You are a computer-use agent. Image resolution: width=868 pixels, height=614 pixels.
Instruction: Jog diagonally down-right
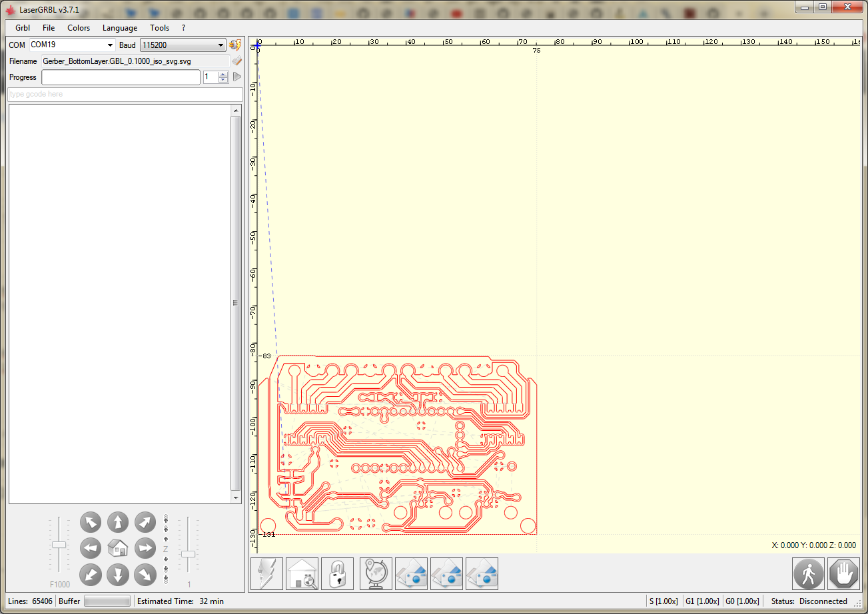pyautogui.click(x=145, y=574)
